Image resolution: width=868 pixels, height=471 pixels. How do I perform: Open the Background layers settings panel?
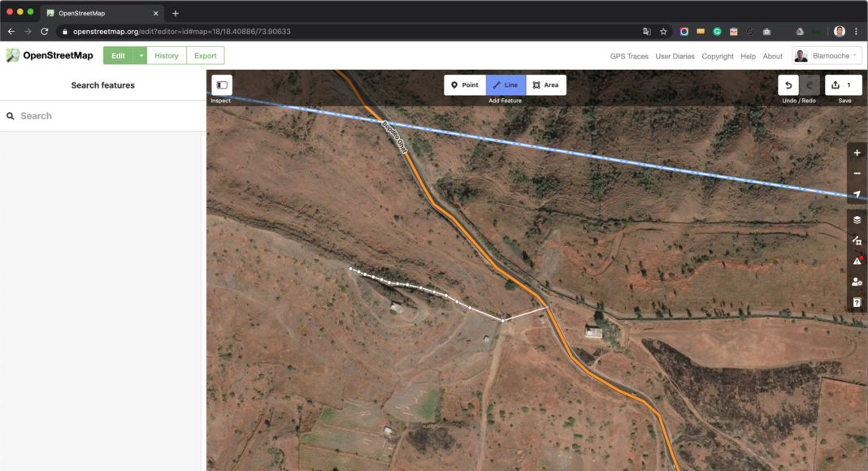click(x=857, y=220)
